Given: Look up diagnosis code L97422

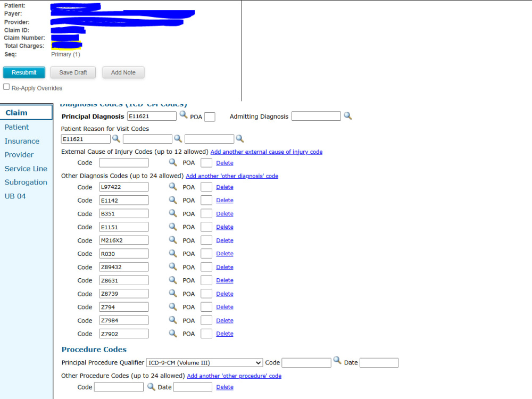Looking at the screenshot, I should coord(173,187).
